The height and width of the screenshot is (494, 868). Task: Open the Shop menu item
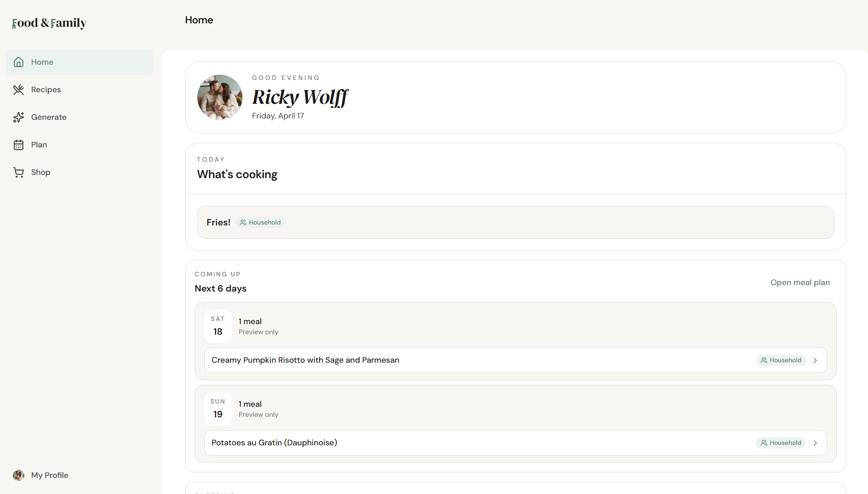tap(41, 172)
